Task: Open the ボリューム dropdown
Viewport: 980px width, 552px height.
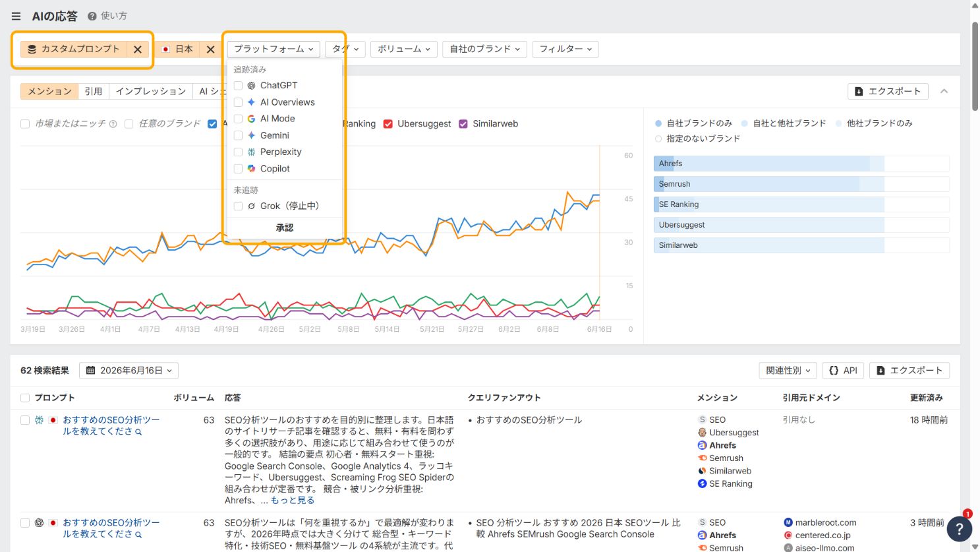Action: coord(403,49)
